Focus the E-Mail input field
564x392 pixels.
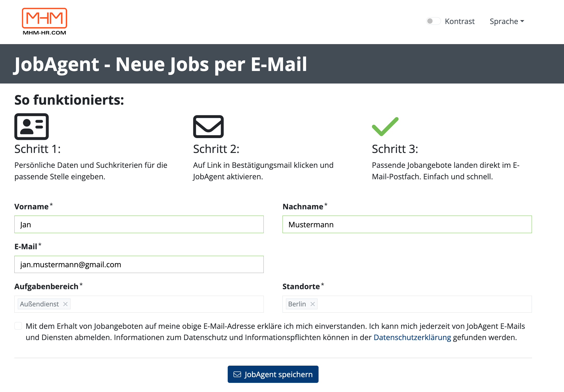(x=139, y=264)
